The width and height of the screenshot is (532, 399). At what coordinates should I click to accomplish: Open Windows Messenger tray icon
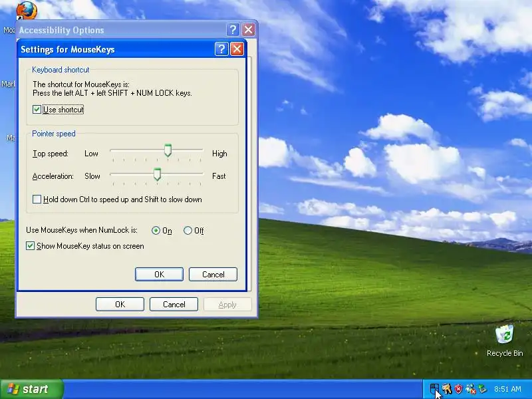coord(470,389)
